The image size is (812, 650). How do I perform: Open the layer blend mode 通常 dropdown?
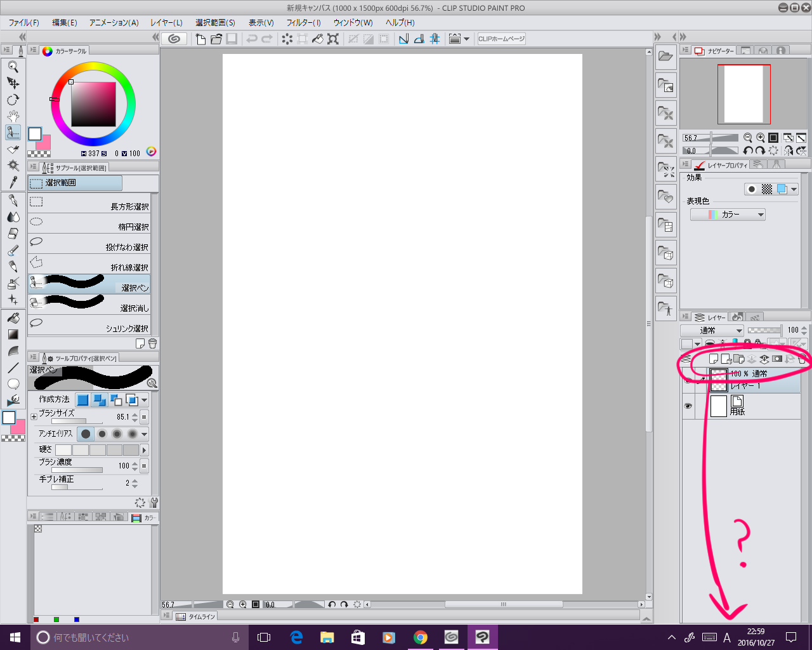click(x=712, y=330)
